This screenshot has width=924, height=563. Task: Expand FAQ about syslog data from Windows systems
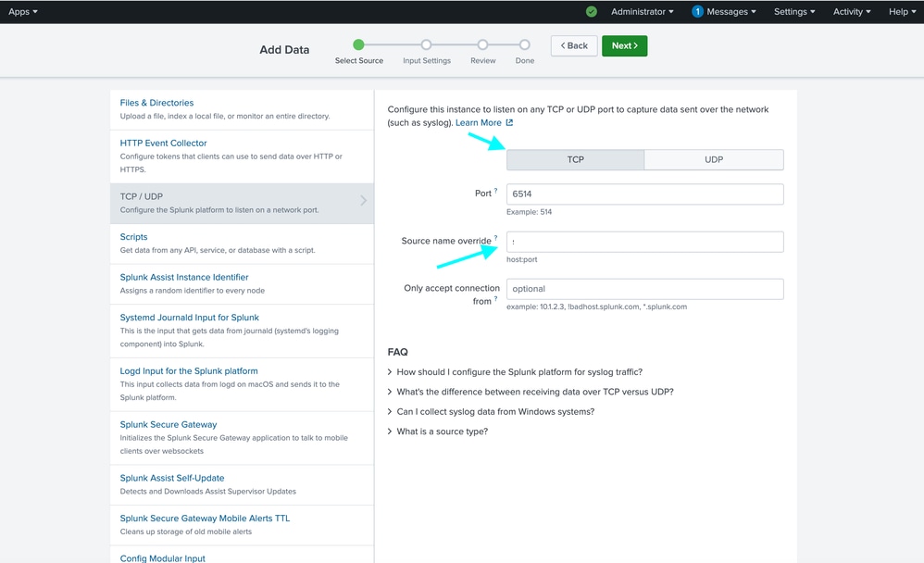(491, 411)
